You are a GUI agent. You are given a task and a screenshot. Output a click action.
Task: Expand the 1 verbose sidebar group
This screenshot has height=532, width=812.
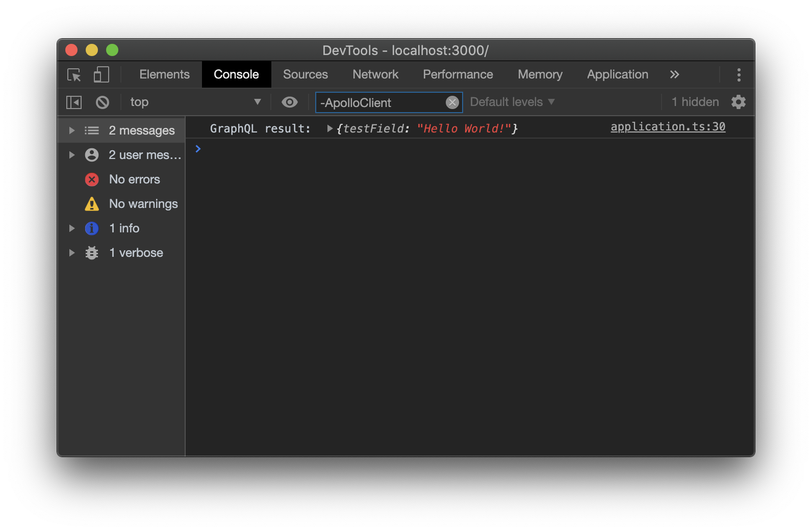coord(72,253)
